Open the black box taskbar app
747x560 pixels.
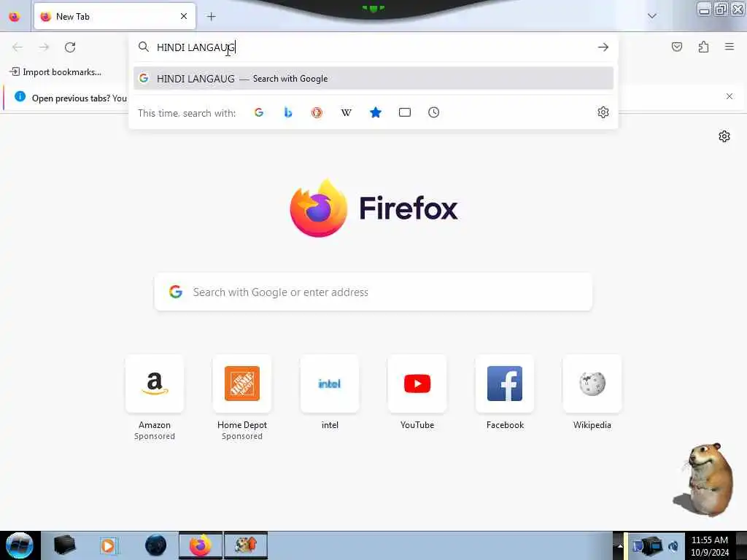pos(64,545)
